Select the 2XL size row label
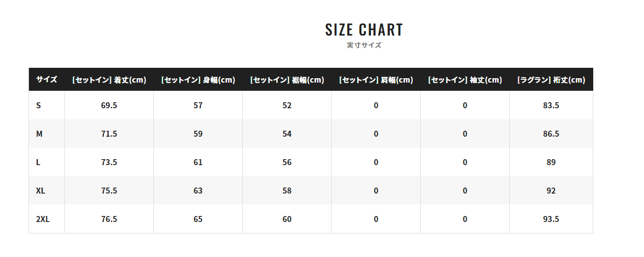 coord(43,219)
